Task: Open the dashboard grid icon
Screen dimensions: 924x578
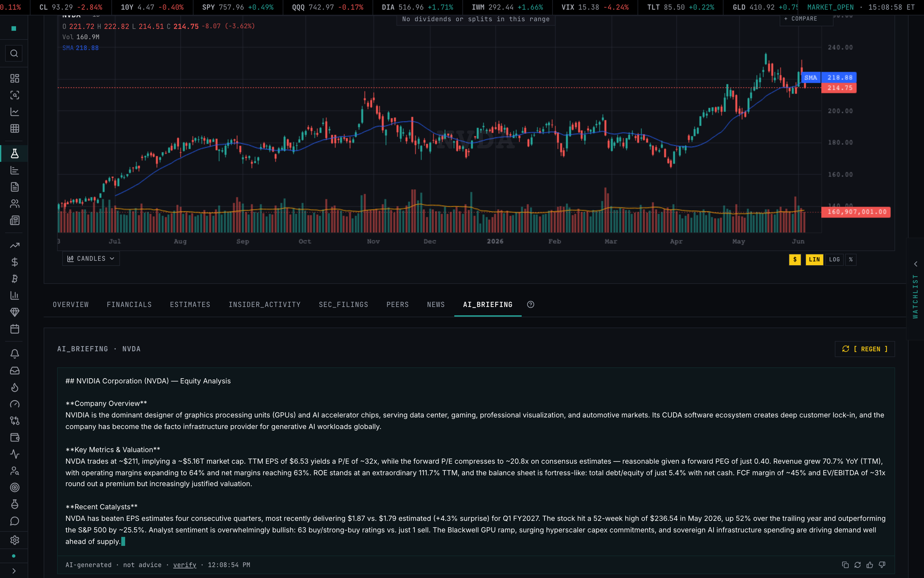Action: point(14,78)
